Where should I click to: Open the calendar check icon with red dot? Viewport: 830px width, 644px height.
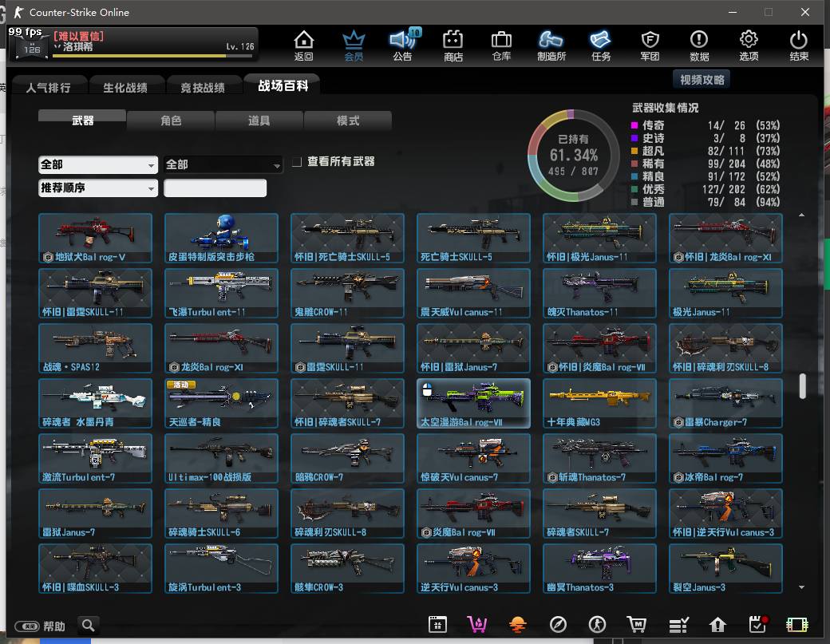[758, 625]
